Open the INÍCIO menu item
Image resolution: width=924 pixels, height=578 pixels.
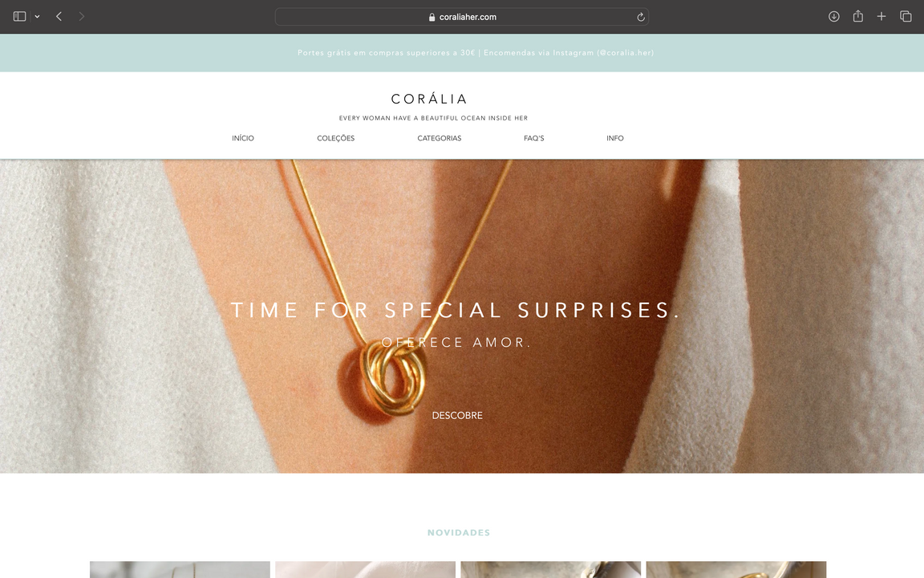click(243, 138)
